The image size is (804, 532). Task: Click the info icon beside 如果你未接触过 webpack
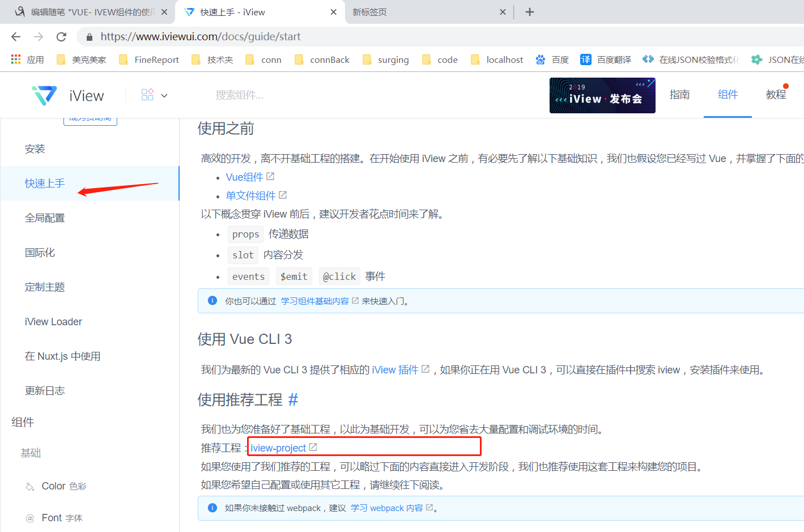click(212, 508)
